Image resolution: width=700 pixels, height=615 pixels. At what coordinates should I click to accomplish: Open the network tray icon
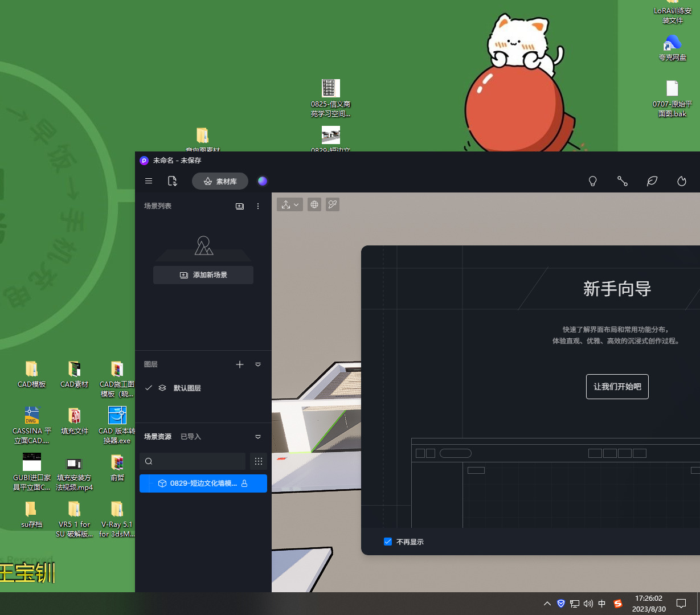click(x=575, y=604)
